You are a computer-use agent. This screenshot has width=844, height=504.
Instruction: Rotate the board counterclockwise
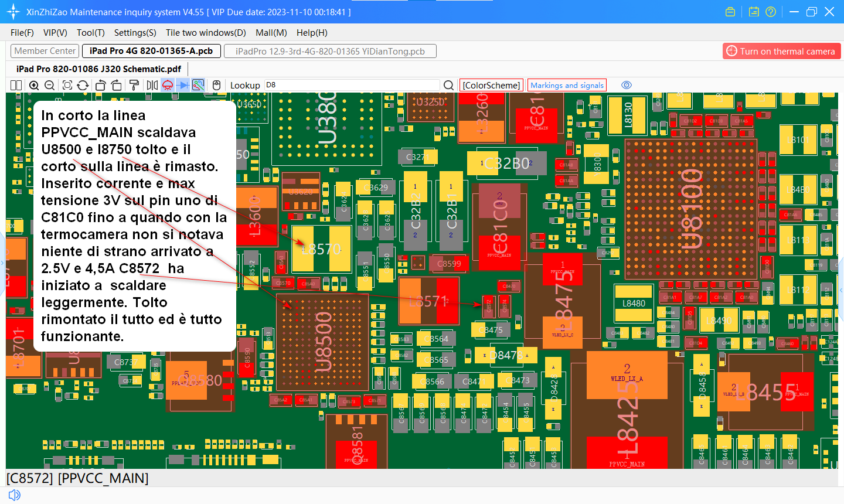point(100,86)
